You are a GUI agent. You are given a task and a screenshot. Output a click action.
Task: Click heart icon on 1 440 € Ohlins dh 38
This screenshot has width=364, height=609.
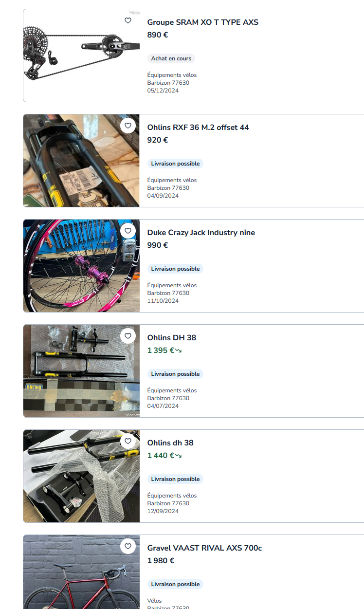[x=128, y=441]
